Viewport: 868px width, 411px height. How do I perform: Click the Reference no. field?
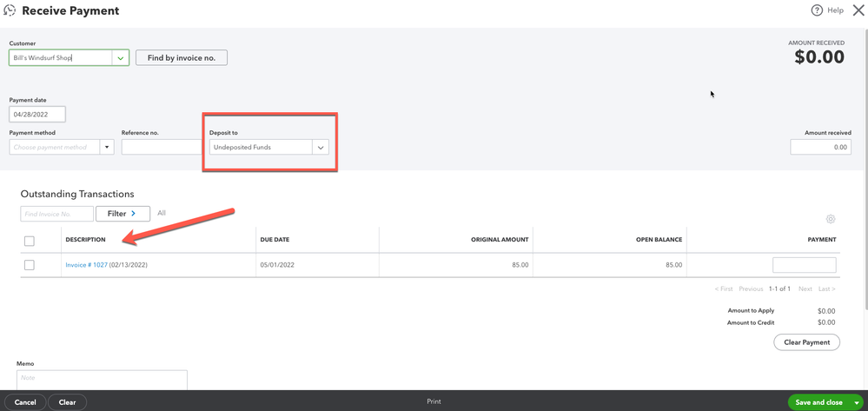(162, 148)
